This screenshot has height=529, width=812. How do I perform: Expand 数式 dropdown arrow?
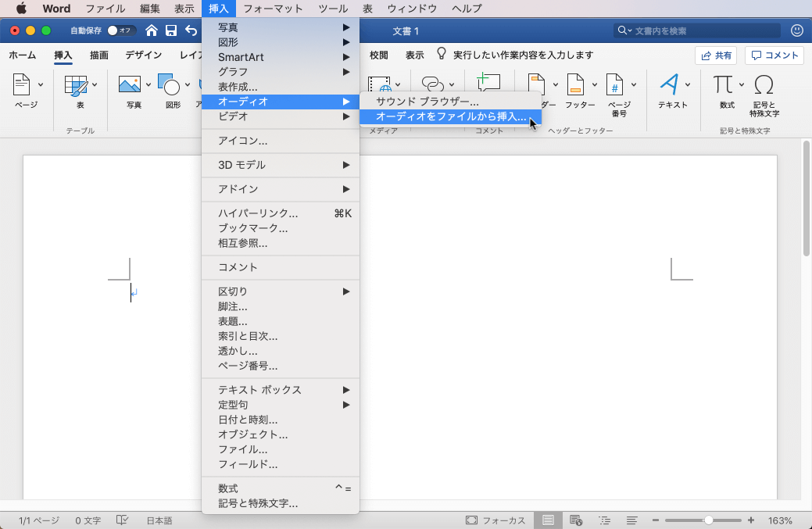click(x=742, y=85)
